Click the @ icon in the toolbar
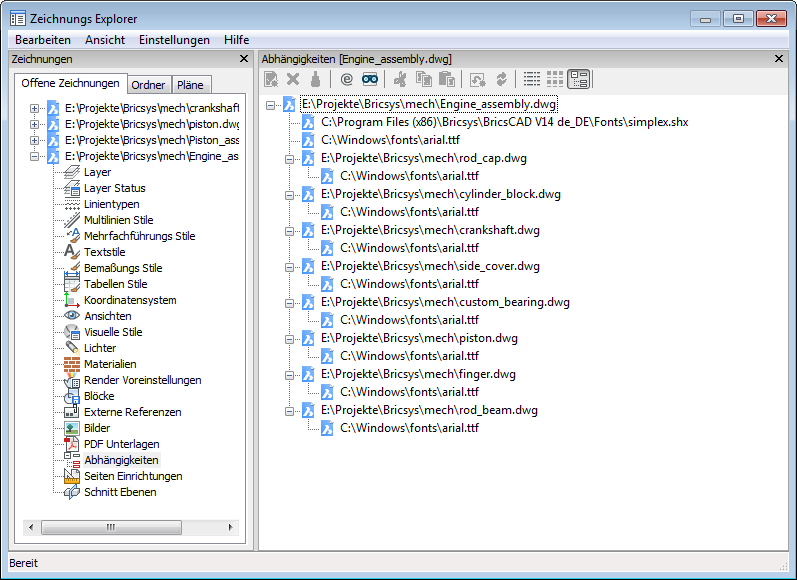 tap(347, 79)
